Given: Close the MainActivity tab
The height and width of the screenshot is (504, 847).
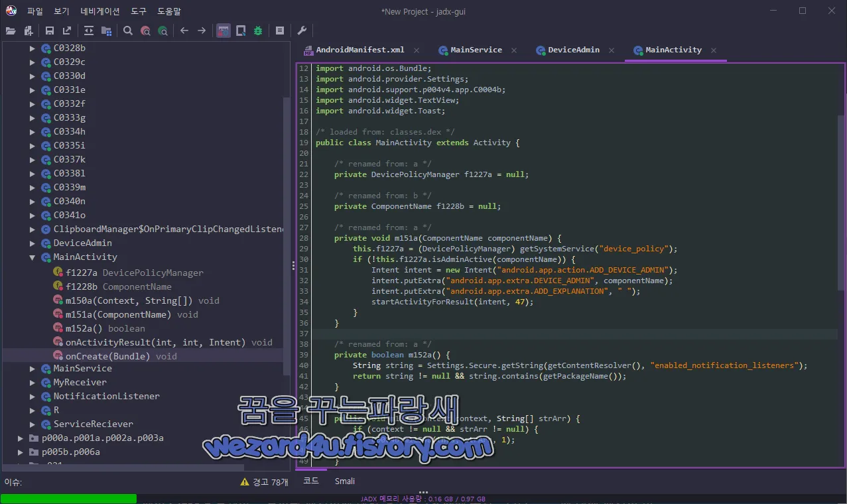Looking at the screenshot, I should pyautogui.click(x=714, y=50).
